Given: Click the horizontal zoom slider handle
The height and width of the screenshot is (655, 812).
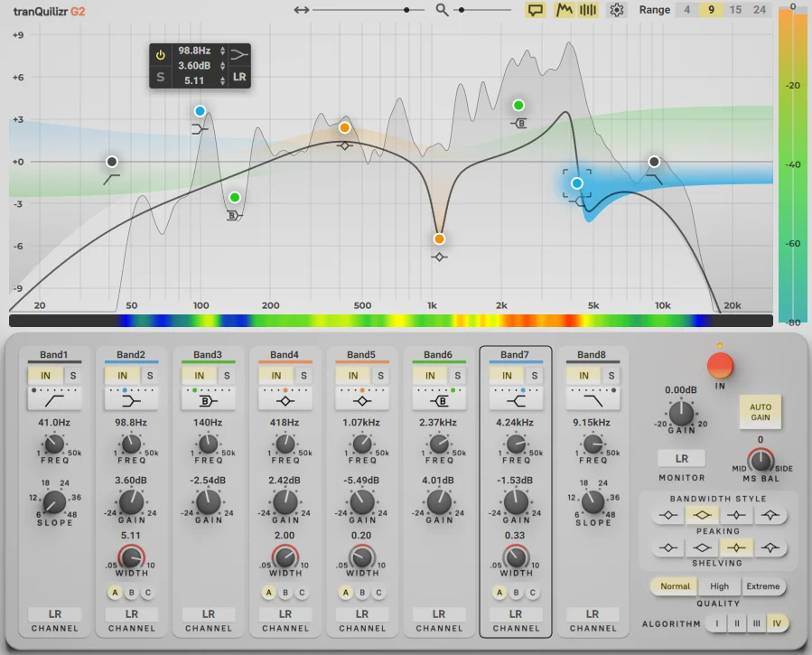Looking at the screenshot, I should 406,10.
